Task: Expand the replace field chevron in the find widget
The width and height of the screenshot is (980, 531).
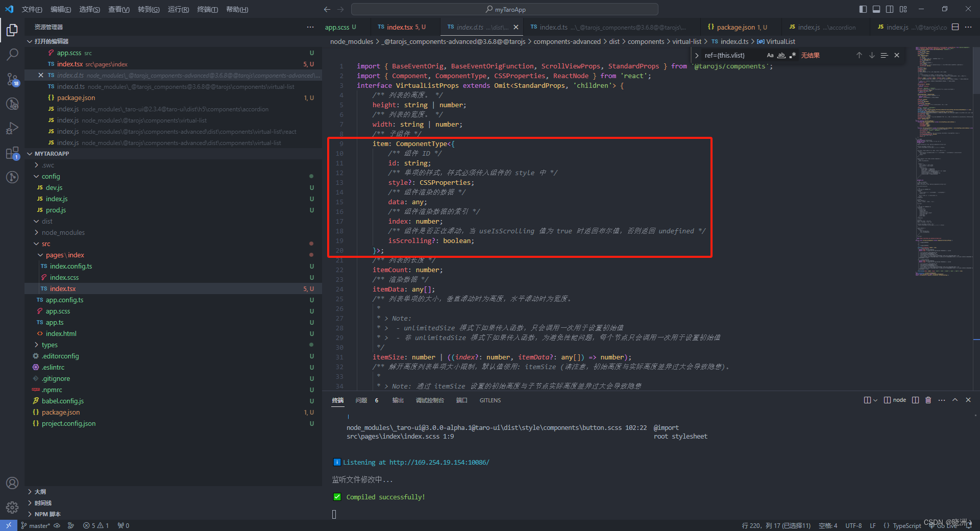Action: click(697, 55)
